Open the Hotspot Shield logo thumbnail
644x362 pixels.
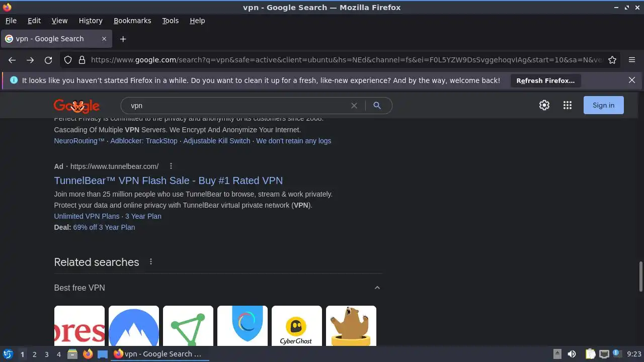243,325
